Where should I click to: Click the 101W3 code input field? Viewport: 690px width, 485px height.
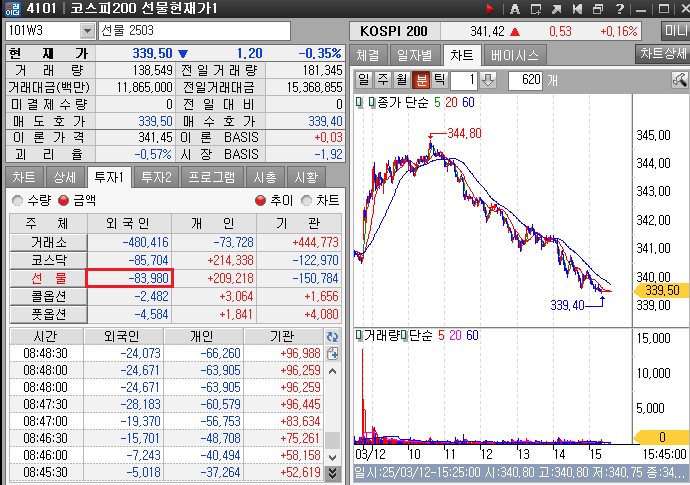pos(43,31)
